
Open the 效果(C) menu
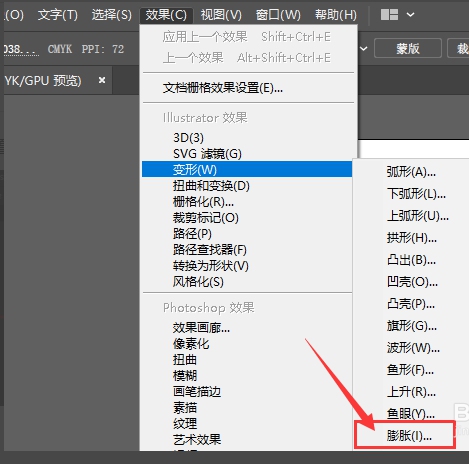(x=166, y=15)
